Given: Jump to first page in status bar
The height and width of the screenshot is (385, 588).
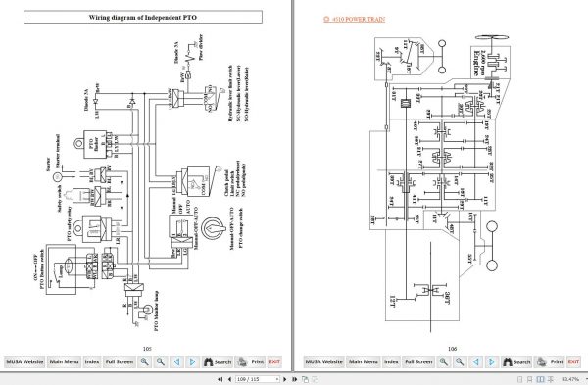Looking at the screenshot, I should (x=220, y=379).
